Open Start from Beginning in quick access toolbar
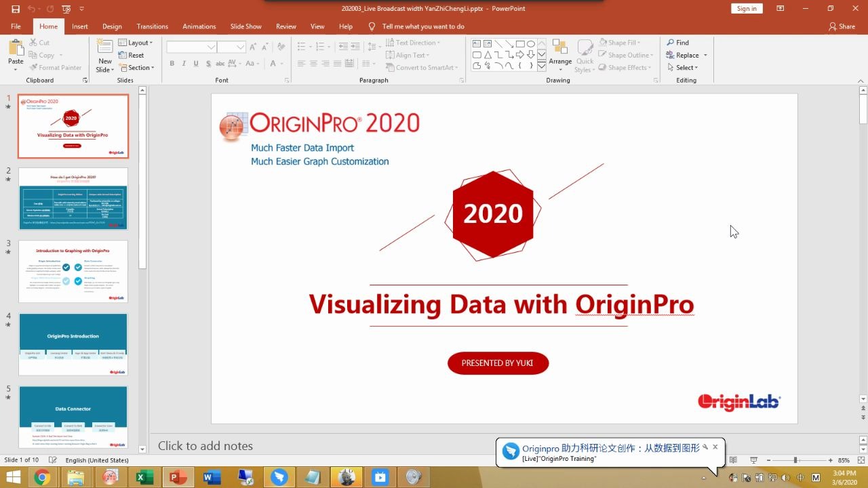Viewport: 868px width, 488px height. [x=66, y=9]
